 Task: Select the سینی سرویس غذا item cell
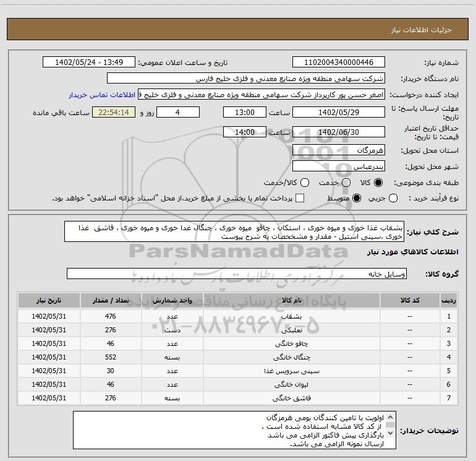[291, 371]
